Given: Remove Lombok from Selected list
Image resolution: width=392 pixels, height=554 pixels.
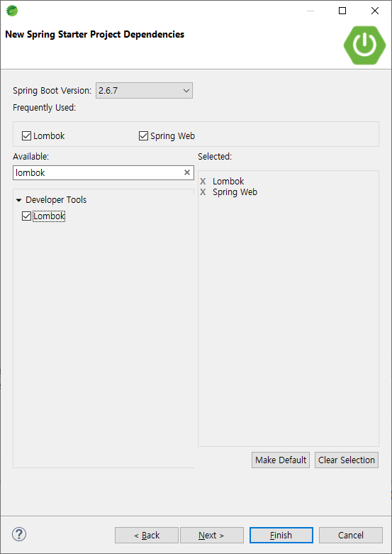Looking at the screenshot, I should tap(203, 182).
